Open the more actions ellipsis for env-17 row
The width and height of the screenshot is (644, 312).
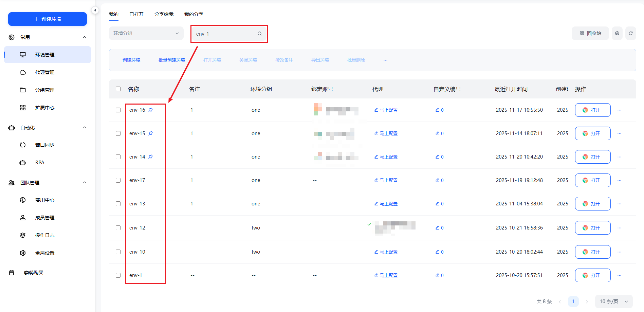tap(619, 180)
